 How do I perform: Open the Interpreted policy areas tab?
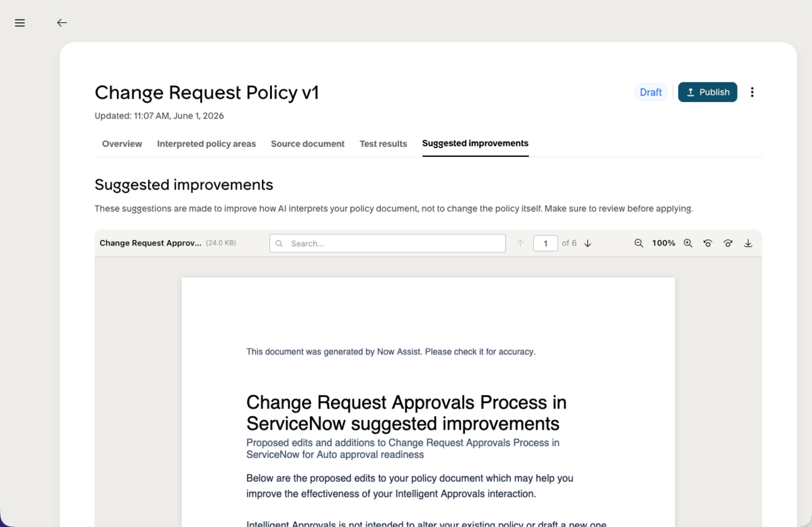(206, 143)
